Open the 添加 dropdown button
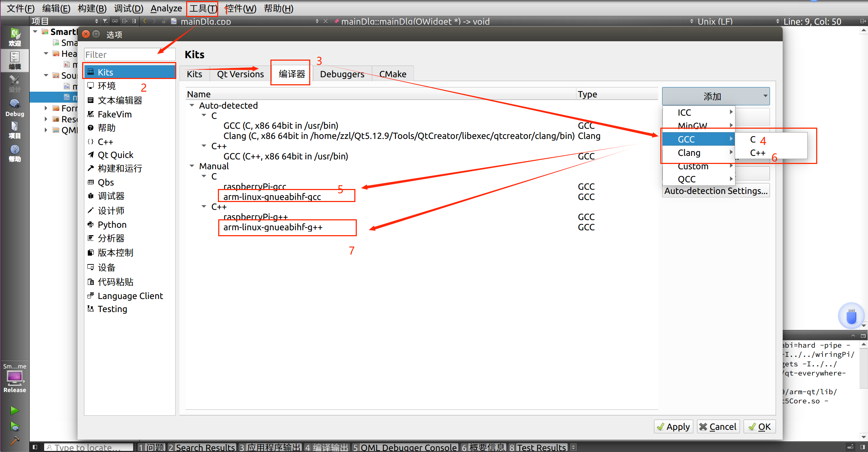This screenshot has height=452, width=868. 716,96
